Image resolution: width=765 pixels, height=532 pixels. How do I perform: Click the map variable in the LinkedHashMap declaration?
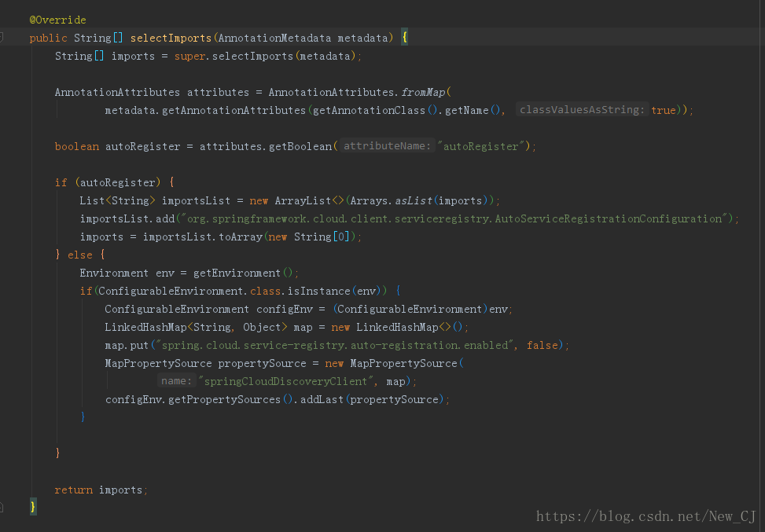click(303, 327)
